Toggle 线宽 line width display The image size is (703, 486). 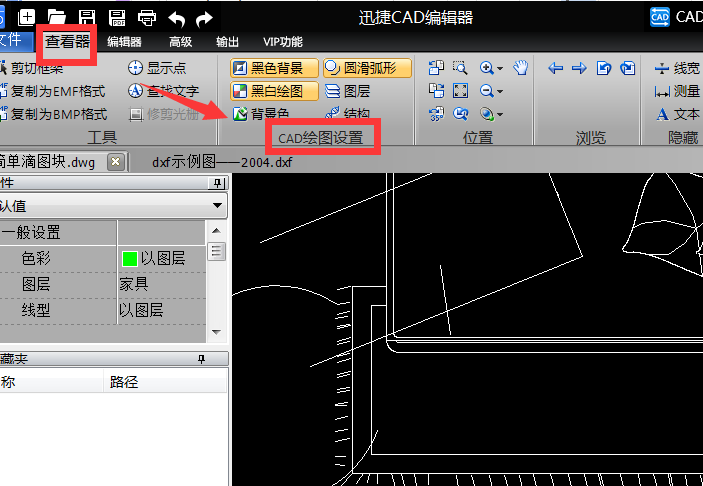pyautogui.click(x=678, y=68)
